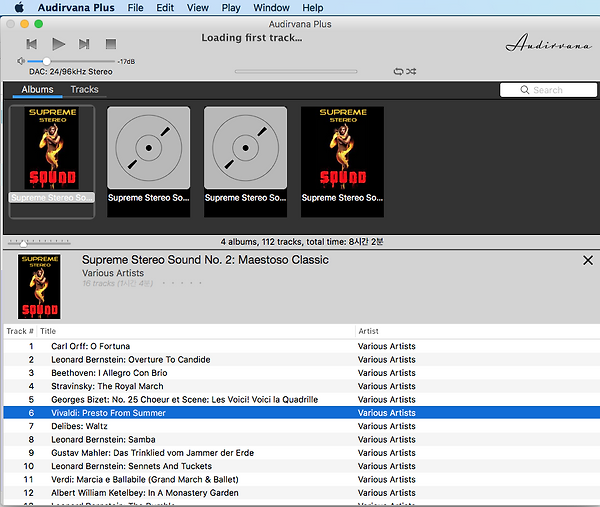Viewport: 600px width, 507px height.
Task: Sort by the Track # column header
Action: coord(20,331)
